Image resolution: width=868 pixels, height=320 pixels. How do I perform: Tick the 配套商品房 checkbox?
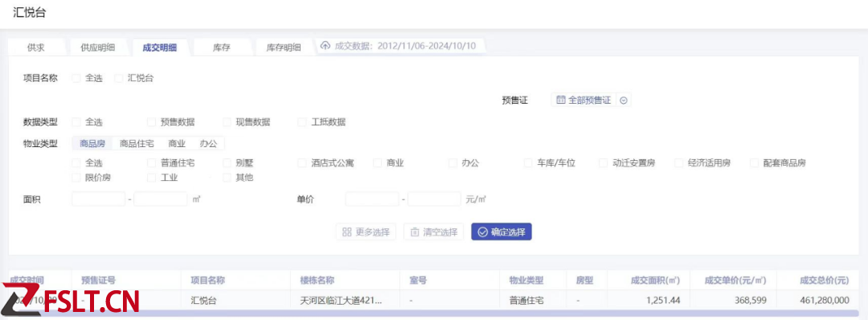pos(754,162)
